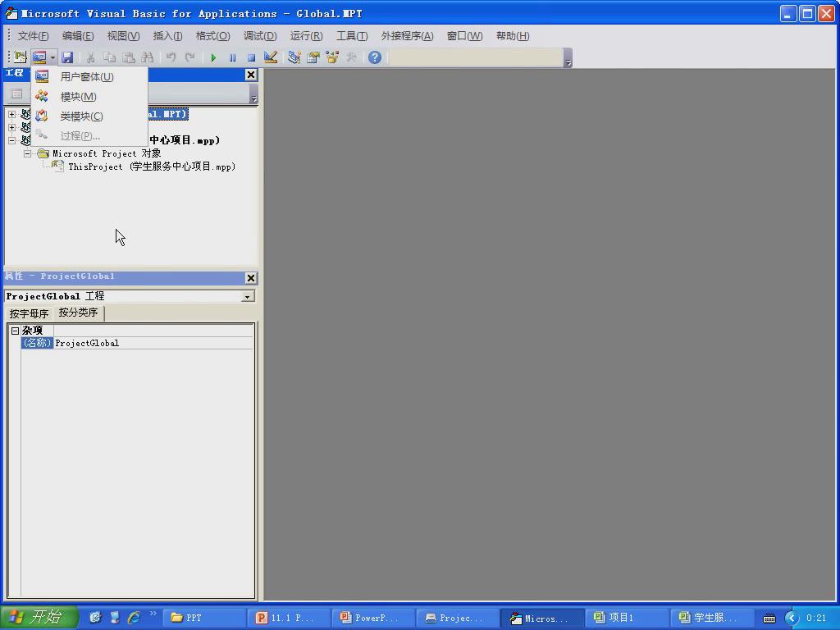840x630 pixels.
Task: Click the Toolbox hammer-and-wrench icon
Action: coord(351,57)
